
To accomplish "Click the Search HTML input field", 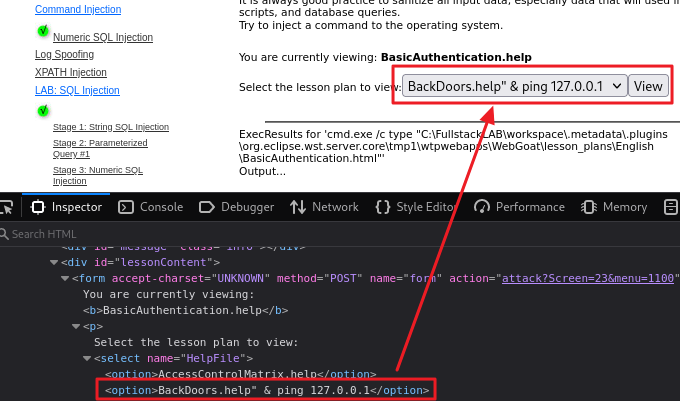I will click(x=340, y=234).
